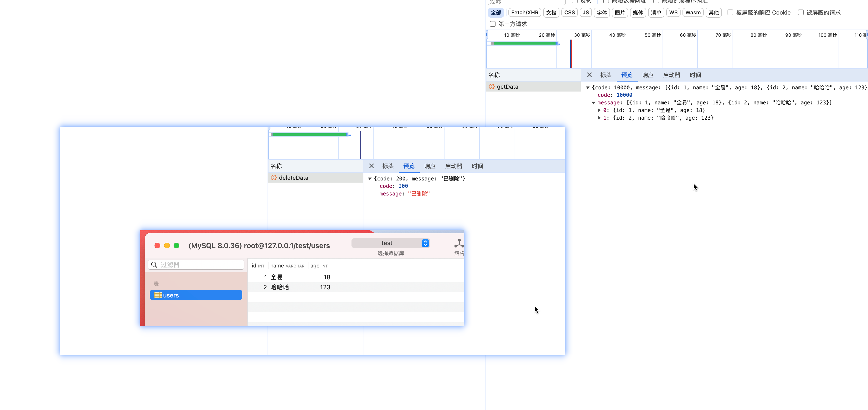868x410 pixels.
Task: Click the getData request JSON icon
Action: 492,87
